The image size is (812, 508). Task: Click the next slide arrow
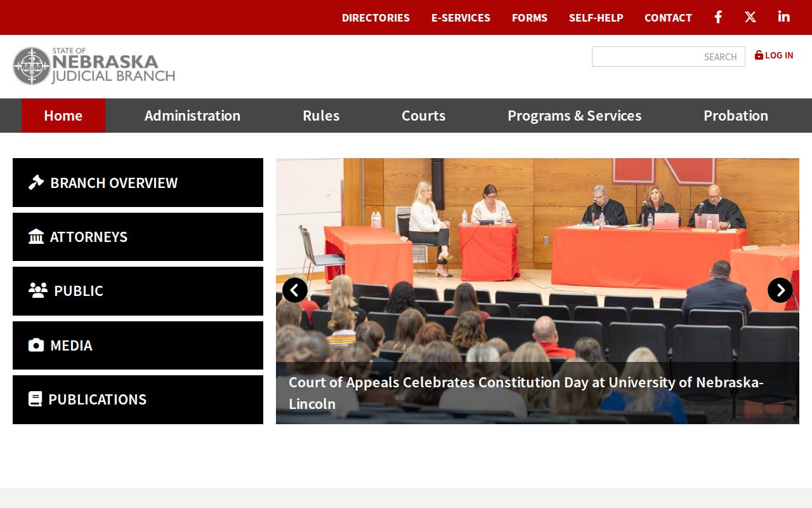(x=780, y=290)
